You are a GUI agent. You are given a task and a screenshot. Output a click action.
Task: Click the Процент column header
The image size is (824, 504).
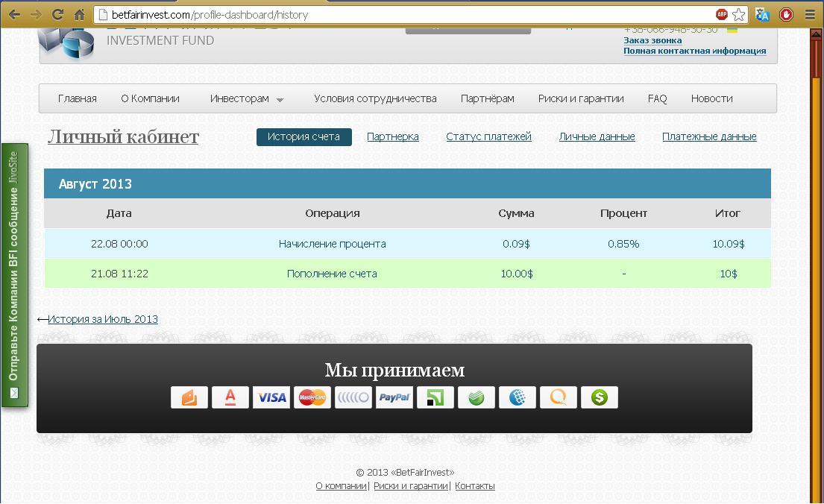pyautogui.click(x=624, y=213)
